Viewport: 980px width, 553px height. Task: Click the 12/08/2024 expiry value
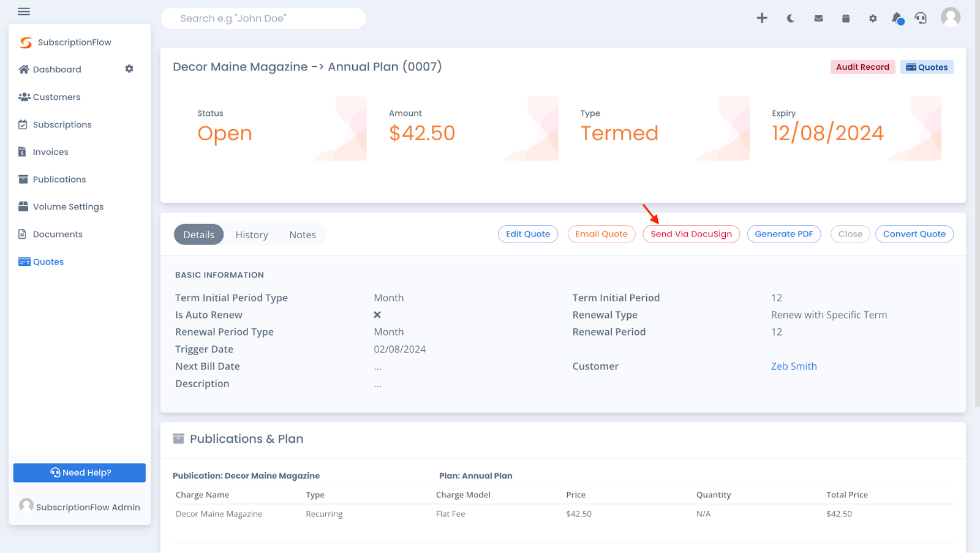827,134
